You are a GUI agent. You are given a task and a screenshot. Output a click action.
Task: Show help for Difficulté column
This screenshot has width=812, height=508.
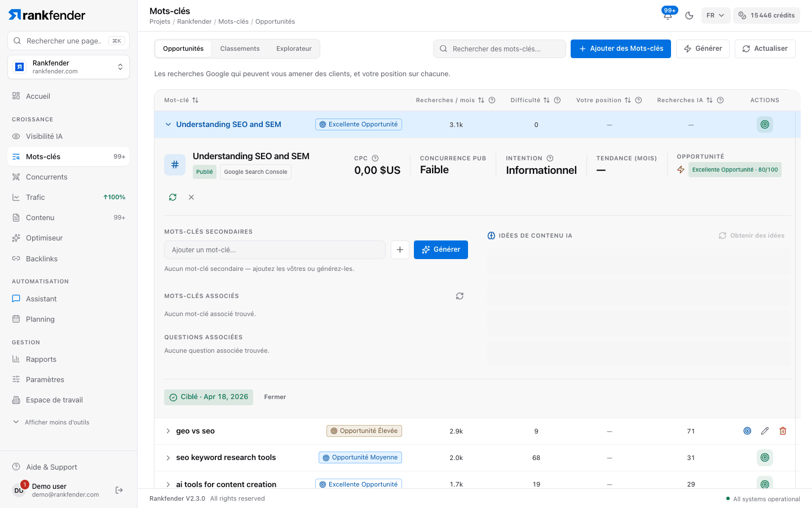557,100
